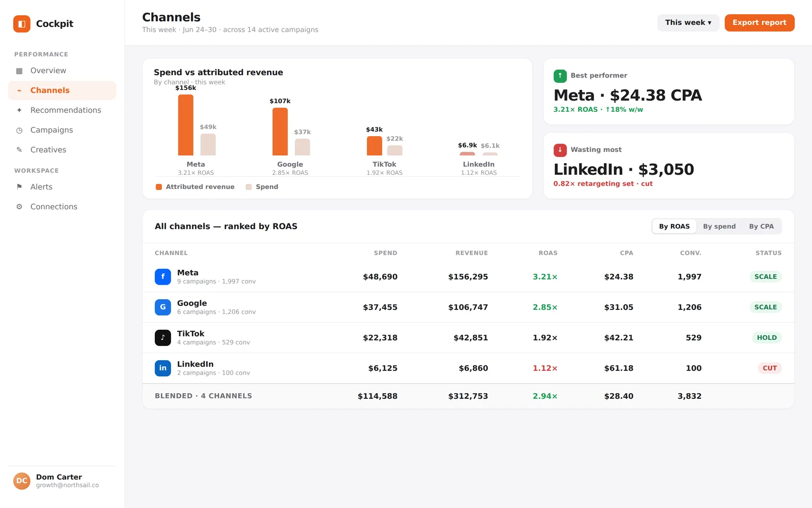The width and height of the screenshot is (812, 508).
Task: Click the red Wasting most arrow icon
Action: tap(560, 150)
